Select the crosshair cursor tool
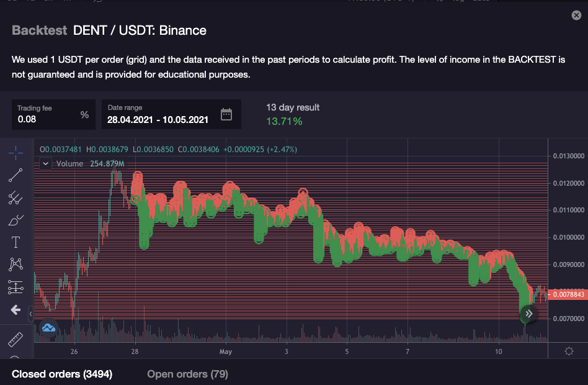This screenshot has width=588, height=385. coord(16,152)
